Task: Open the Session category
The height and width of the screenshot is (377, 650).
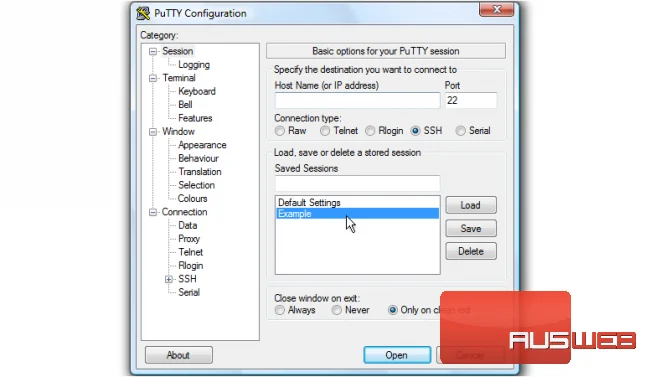Action: (x=177, y=51)
